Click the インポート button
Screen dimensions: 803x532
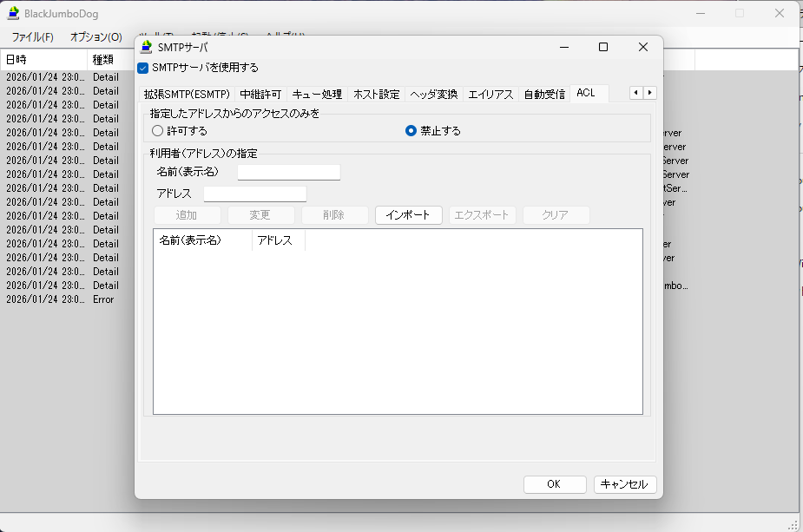[x=408, y=215]
